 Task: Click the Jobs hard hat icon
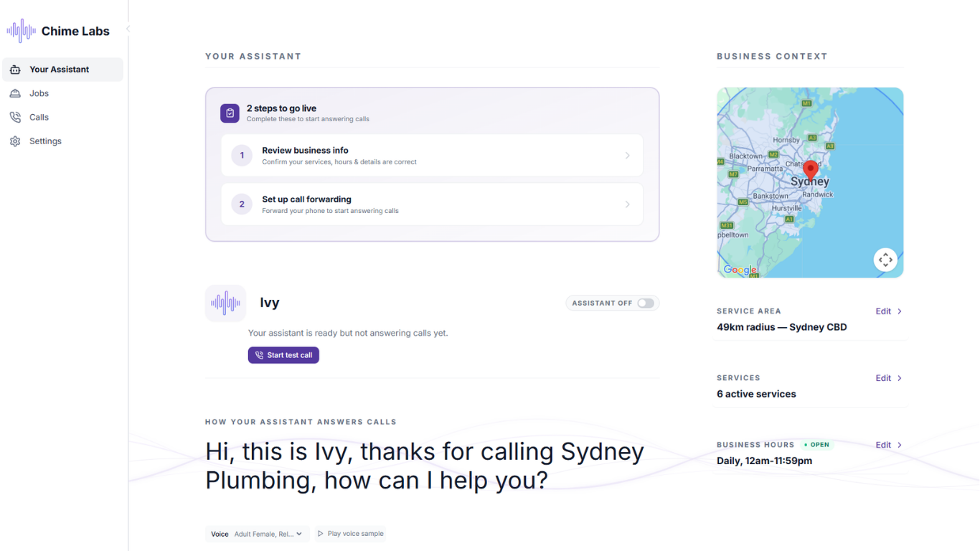tap(15, 93)
